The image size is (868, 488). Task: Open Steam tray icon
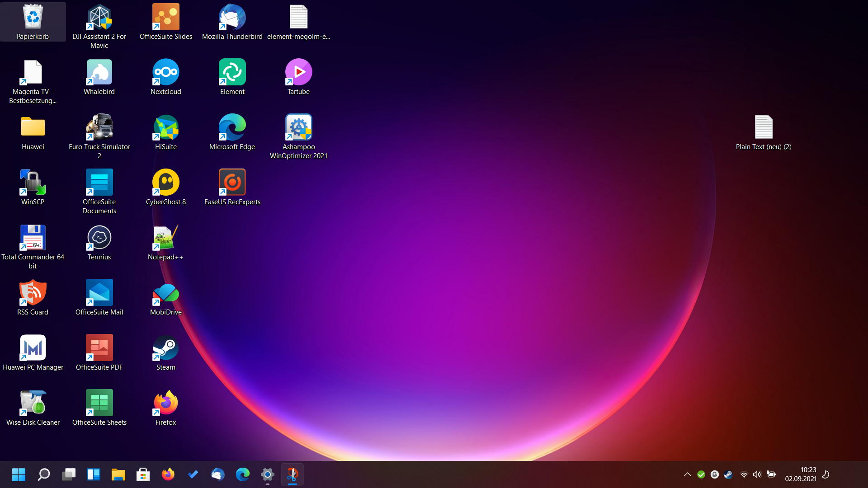pyautogui.click(x=728, y=474)
